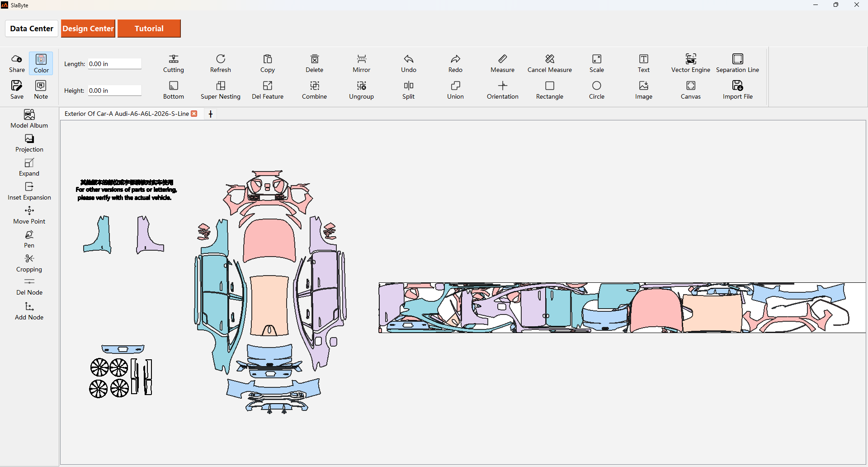This screenshot has height=467, width=868.
Task: Close the Audi A6L document tab
Action: (x=194, y=114)
